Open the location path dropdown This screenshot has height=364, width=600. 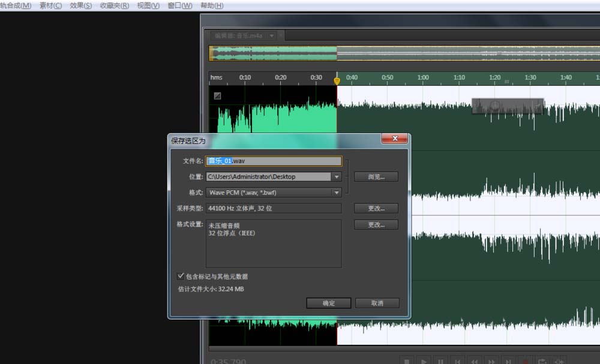(337, 177)
